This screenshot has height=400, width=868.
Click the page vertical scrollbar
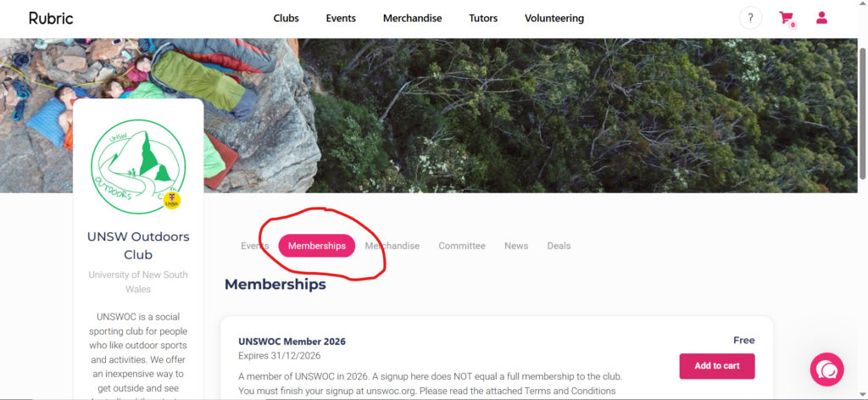coord(862,114)
